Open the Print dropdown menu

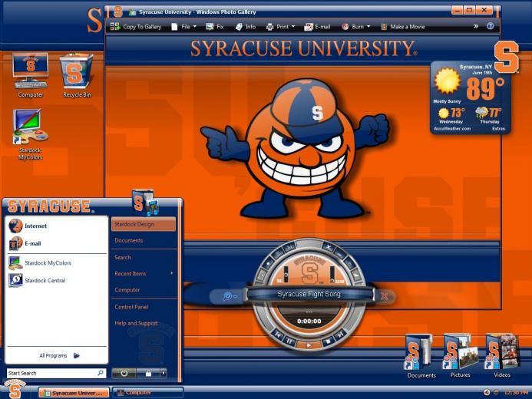point(281,27)
